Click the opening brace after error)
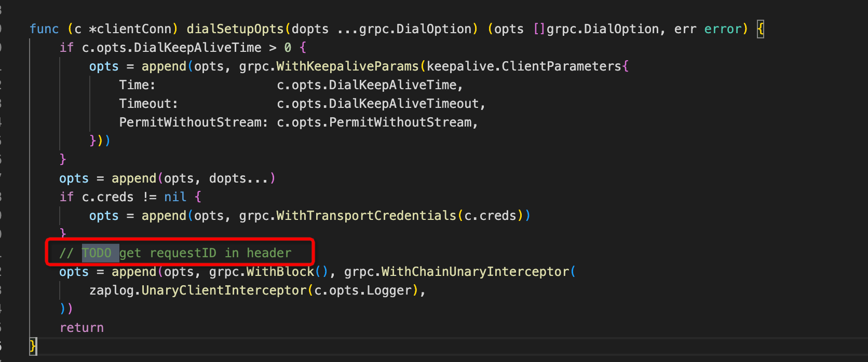This screenshot has height=362, width=868. (x=760, y=29)
